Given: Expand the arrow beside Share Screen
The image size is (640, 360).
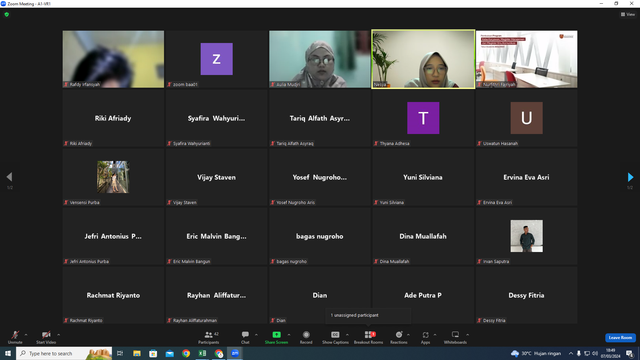Looking at the screenshot, I should pos(289,335).
